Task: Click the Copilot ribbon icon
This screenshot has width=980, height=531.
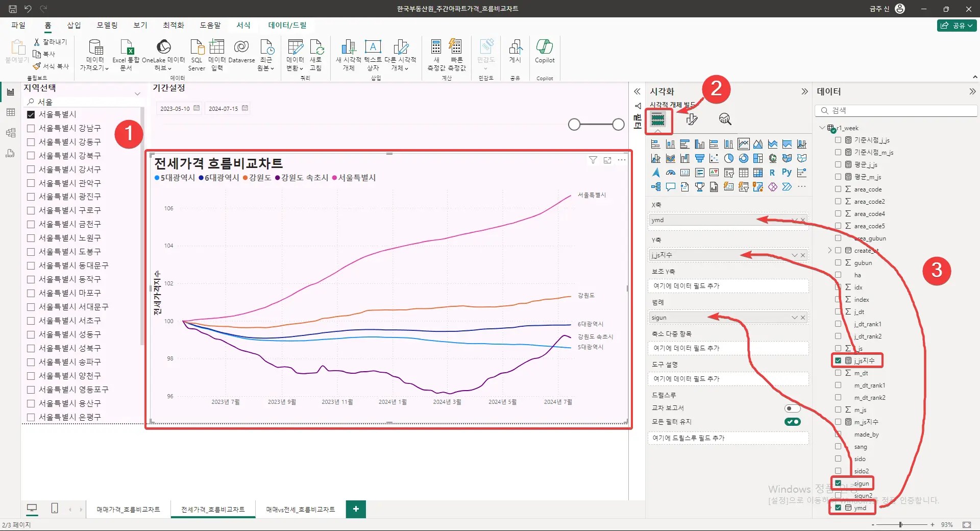Action: [x=545, y=52]
